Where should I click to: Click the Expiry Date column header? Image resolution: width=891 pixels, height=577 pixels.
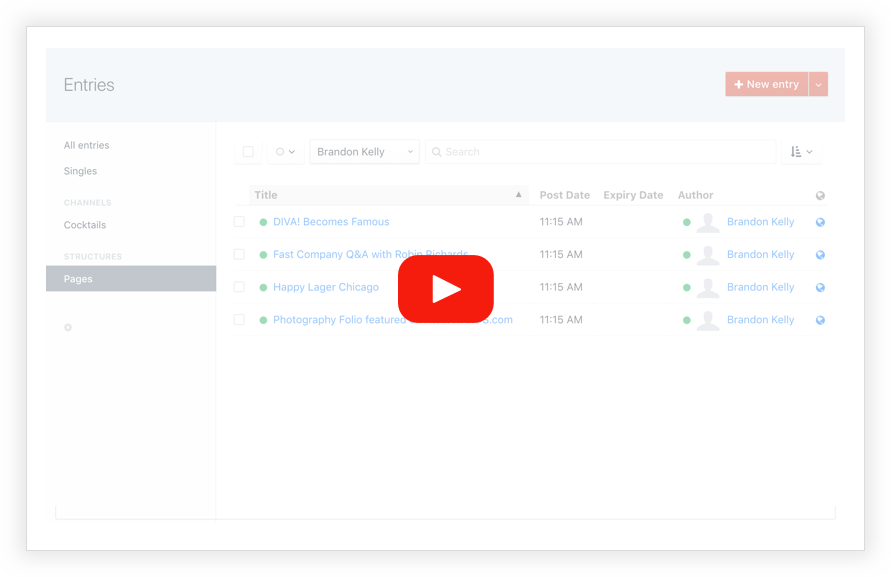[x=633, y=195]
